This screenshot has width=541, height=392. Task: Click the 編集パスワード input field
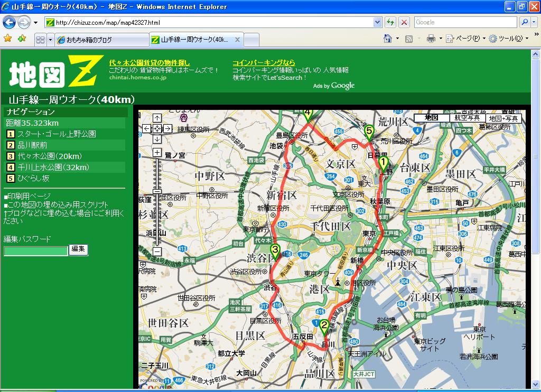click(x=35, y=251)
